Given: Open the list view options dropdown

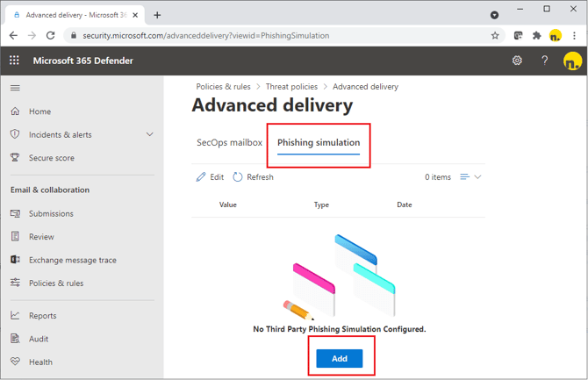Looking at the screenshot, I should (x=470, y=176).
